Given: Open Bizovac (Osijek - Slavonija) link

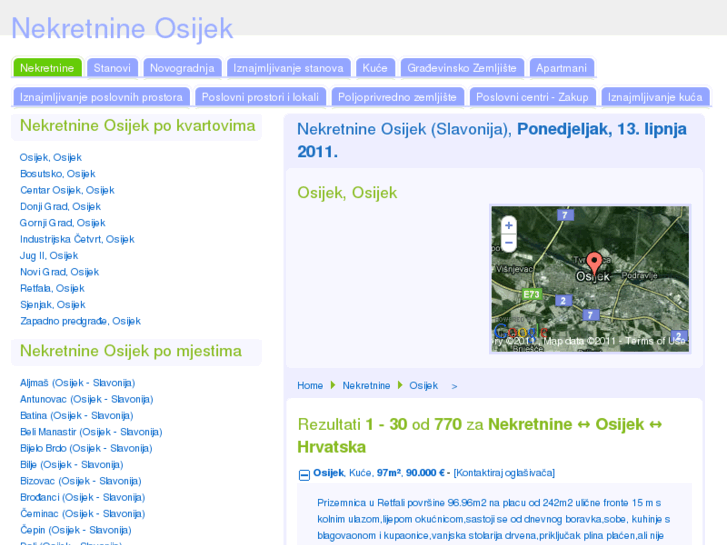Looking at the screenshot, I should point(81,481).
